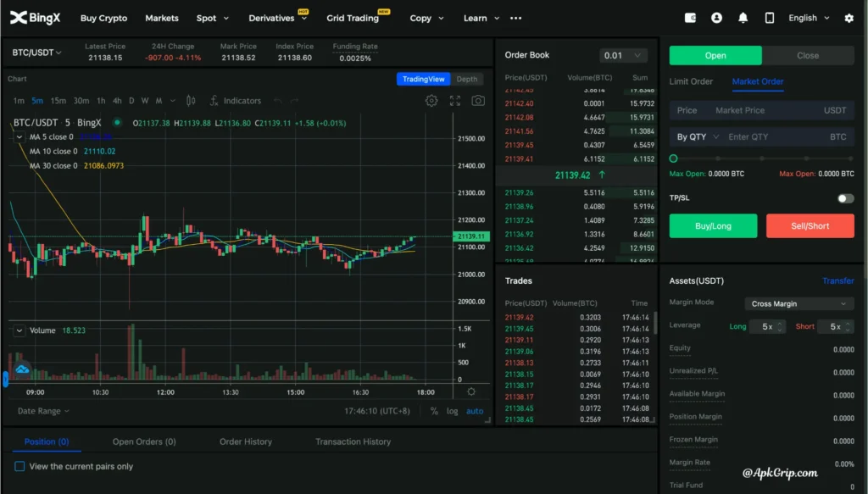
Task: Switch to Open Orders (0) tab
Action: (x=144, y=441)
